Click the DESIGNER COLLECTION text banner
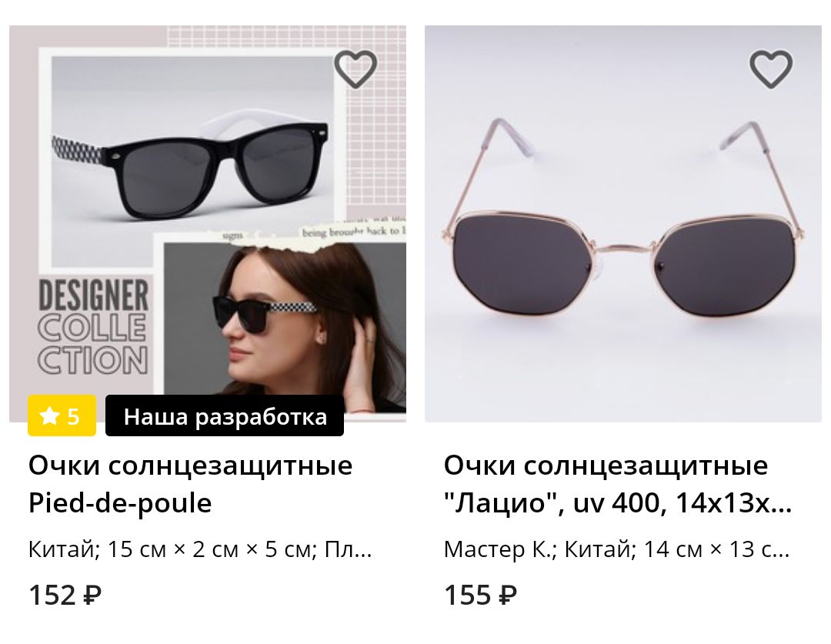 pos(93,328)
